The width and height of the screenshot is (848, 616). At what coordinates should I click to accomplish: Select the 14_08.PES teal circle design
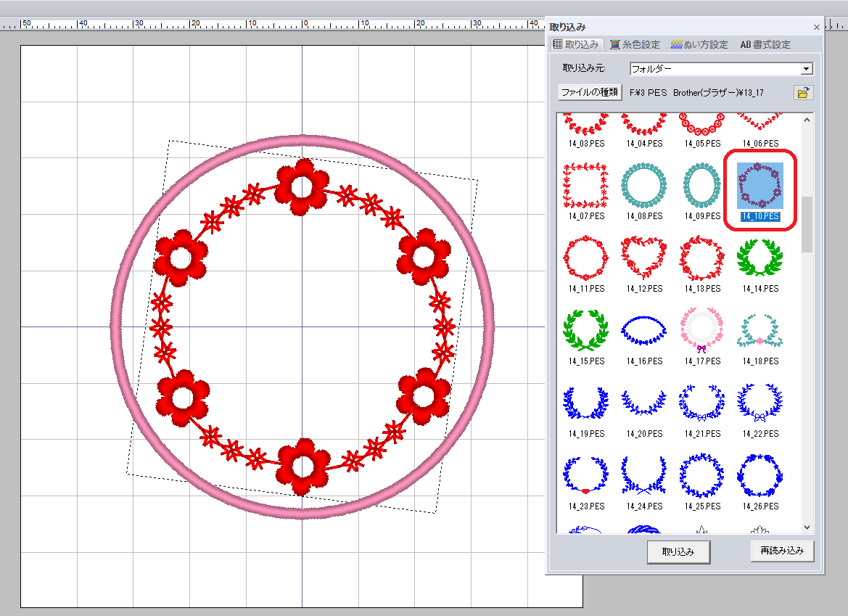pos(644,186)
